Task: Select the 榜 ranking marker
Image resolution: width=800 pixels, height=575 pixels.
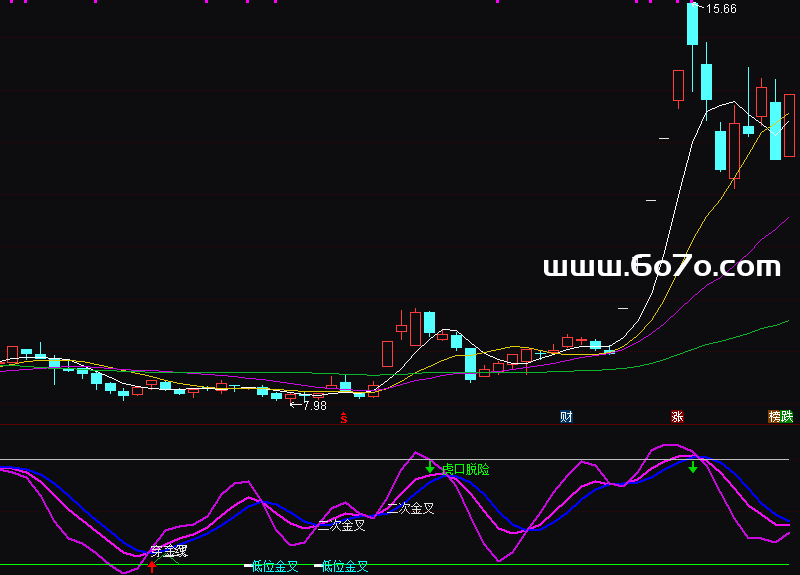Action: (x=774, y=416)
